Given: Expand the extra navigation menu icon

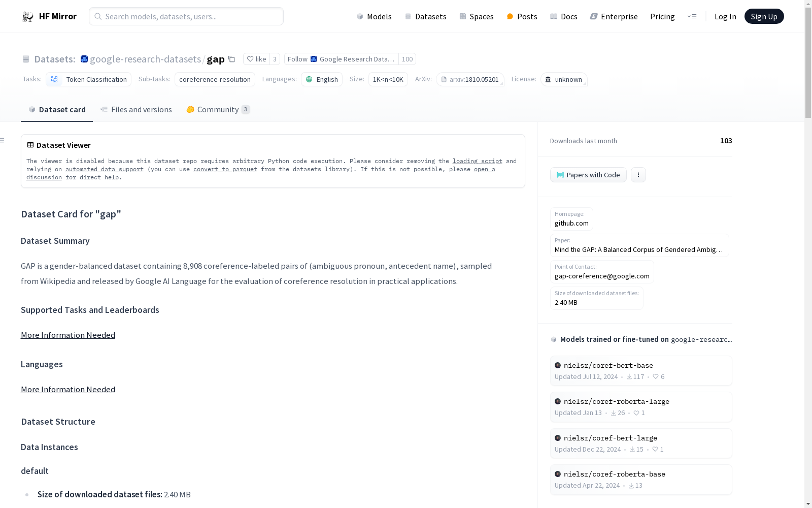Looking at the screenshot, I should coord(692,16).
